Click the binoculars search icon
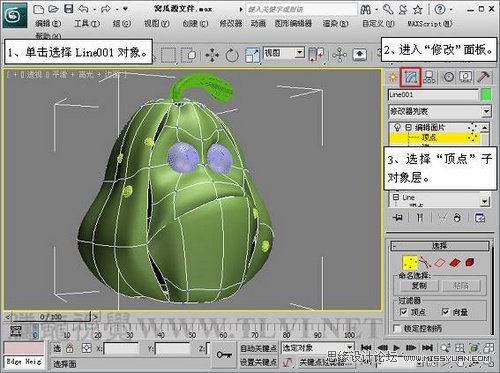This screenshot has height=373, width=500. pos(365,10)
